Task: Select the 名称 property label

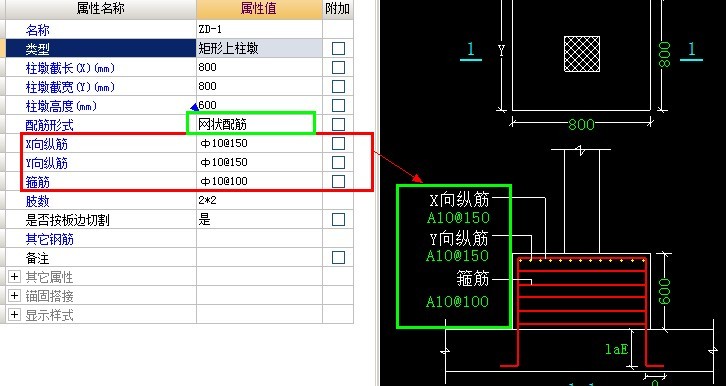Action: coord(37,31)
